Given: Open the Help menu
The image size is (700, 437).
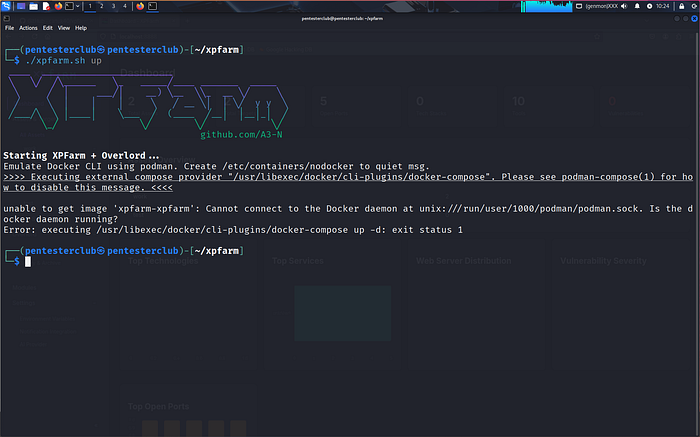Looking at the screenshot, I should 81,28.
